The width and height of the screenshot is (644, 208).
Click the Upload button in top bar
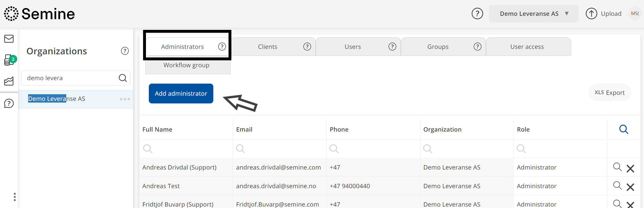(604, 14)
